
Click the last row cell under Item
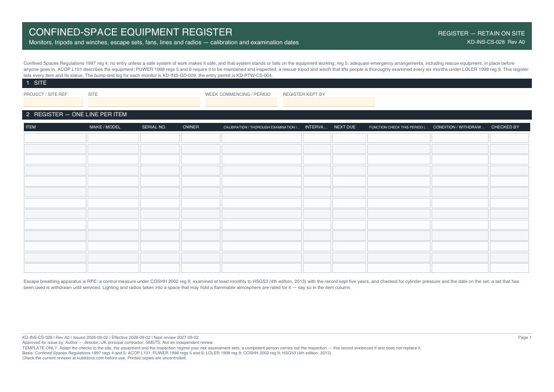pyautogui.click(x=55, y=268)
